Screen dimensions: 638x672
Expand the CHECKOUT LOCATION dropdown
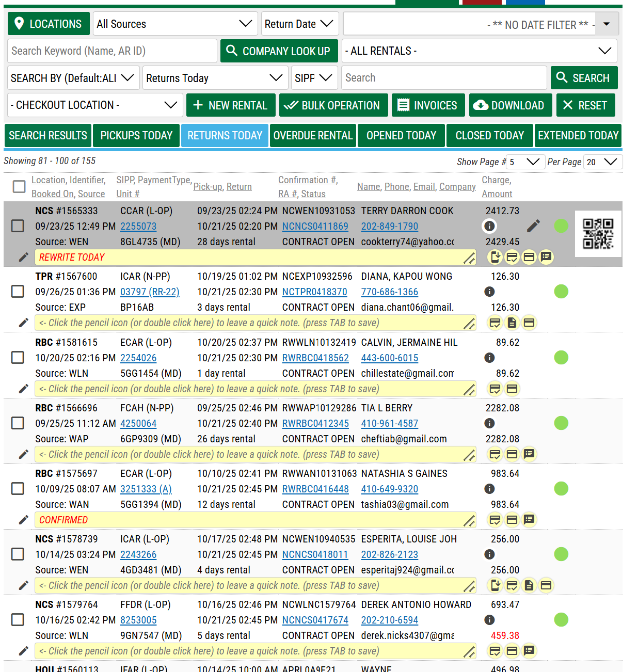click(x=95, y=105)
